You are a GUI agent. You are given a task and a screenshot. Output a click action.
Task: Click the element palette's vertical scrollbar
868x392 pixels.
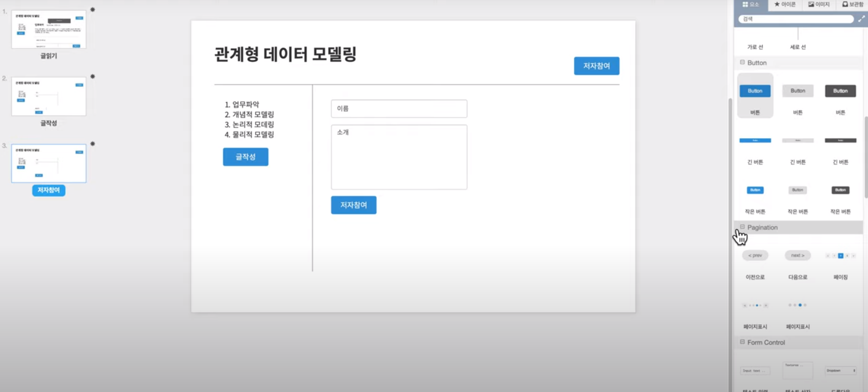[x=866, y=157]
